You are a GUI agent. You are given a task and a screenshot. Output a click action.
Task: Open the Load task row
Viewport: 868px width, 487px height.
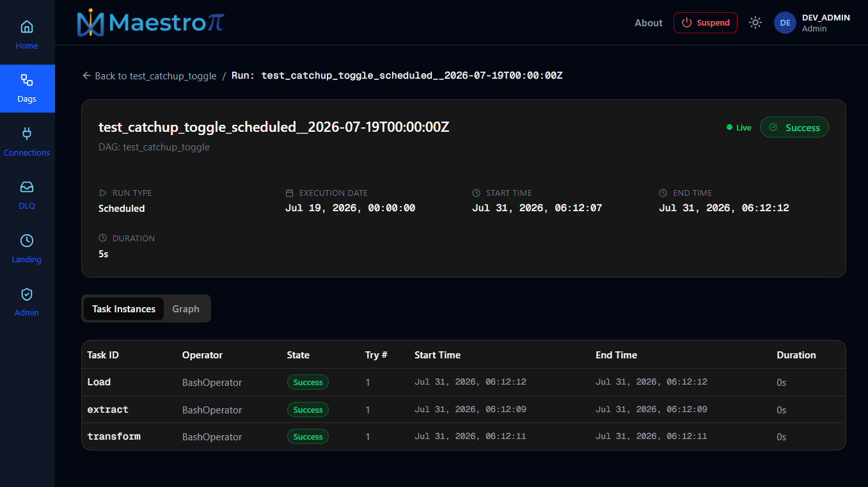[x=464, y=382]
